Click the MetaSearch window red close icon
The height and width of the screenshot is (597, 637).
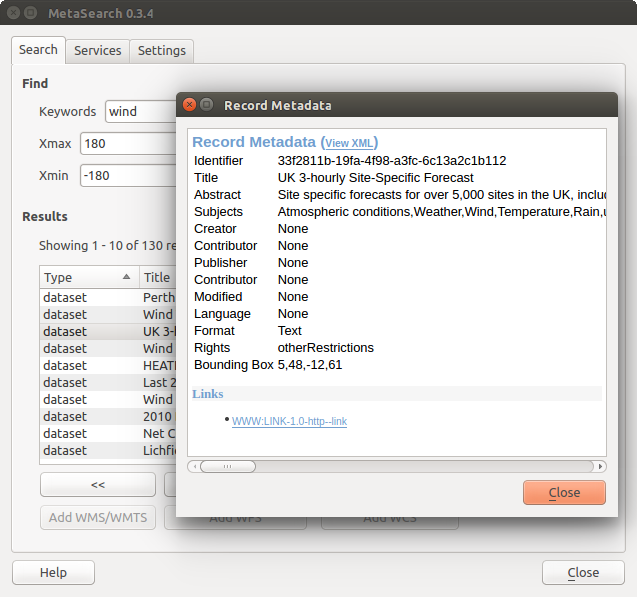(12, 14)
